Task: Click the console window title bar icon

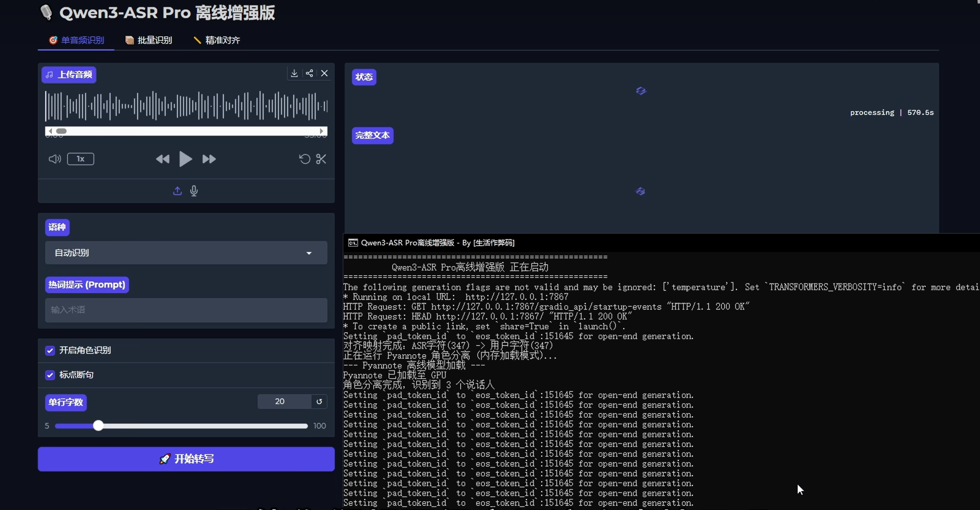Action: point(353,243)
